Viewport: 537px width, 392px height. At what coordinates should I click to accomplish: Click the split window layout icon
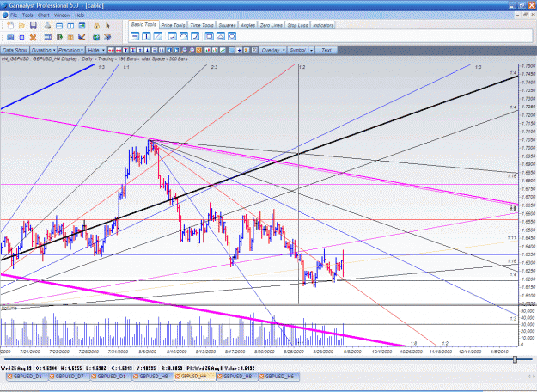pyautogui.click(x=70, y=26)
